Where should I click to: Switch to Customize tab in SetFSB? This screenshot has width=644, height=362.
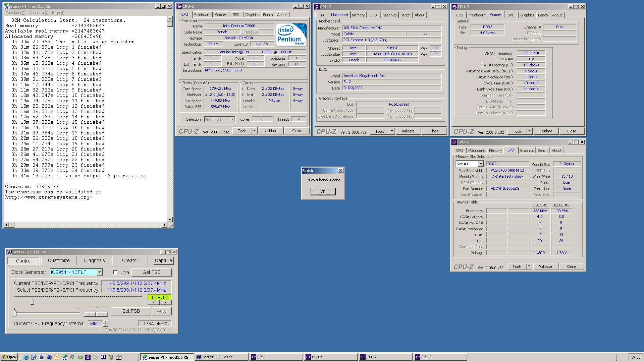pyautogui.click(x=59, y=260)
